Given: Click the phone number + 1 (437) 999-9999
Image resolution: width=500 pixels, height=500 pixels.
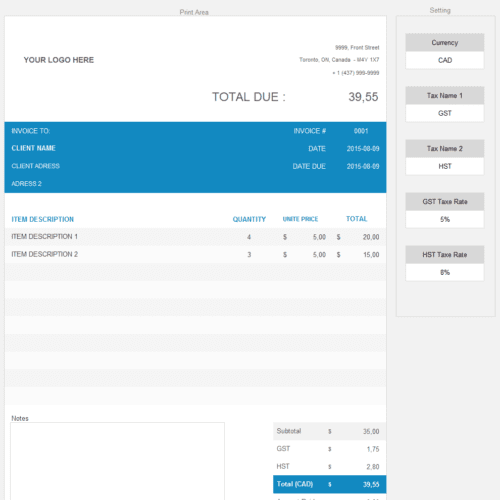Looking at the screenshot, I should (356, 73).
